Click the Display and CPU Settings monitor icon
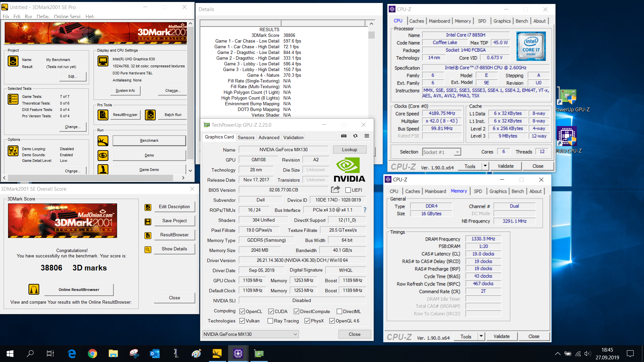The width and height of the screenshot is (644, 362). [x=103, y=61]
